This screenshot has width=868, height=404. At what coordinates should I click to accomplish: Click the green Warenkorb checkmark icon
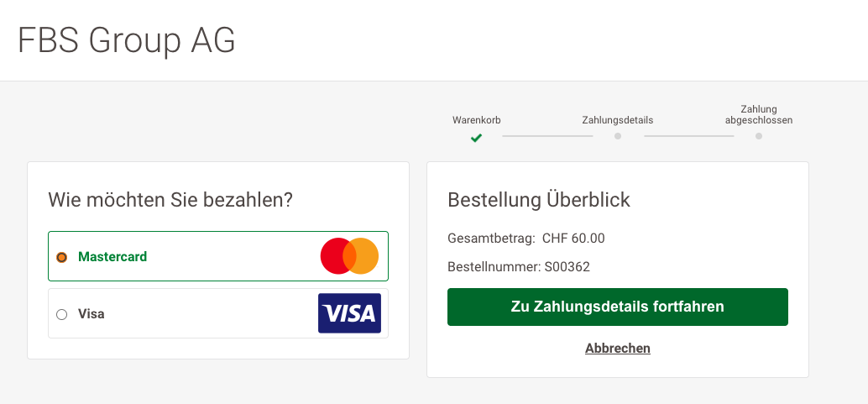coord(476,137)
